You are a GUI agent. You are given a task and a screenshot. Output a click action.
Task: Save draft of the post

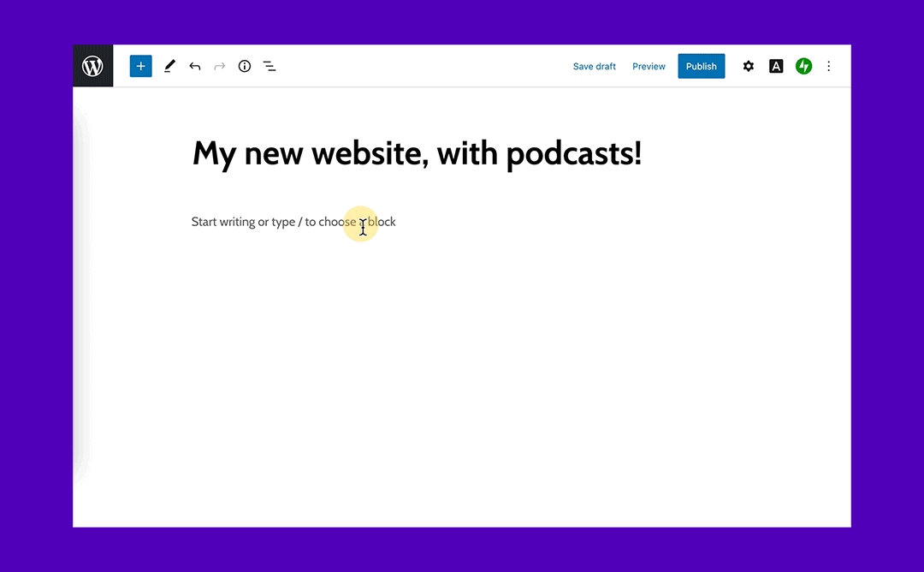(594, 66)
